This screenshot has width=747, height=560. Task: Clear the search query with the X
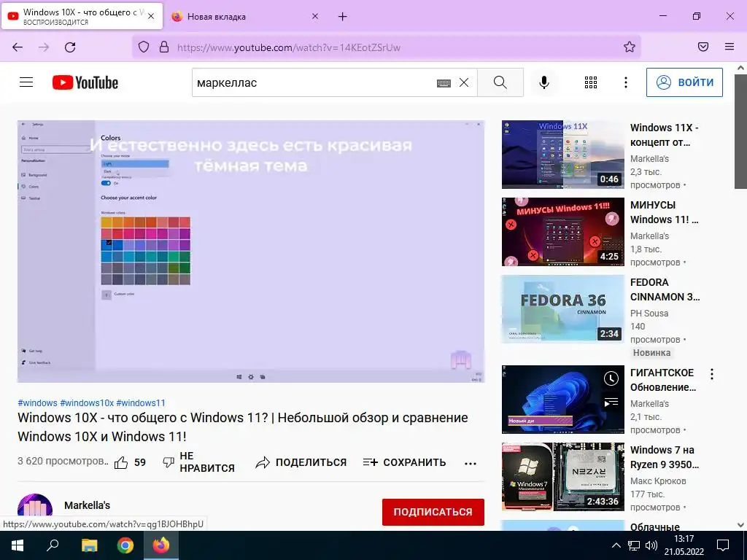(463, 82)
